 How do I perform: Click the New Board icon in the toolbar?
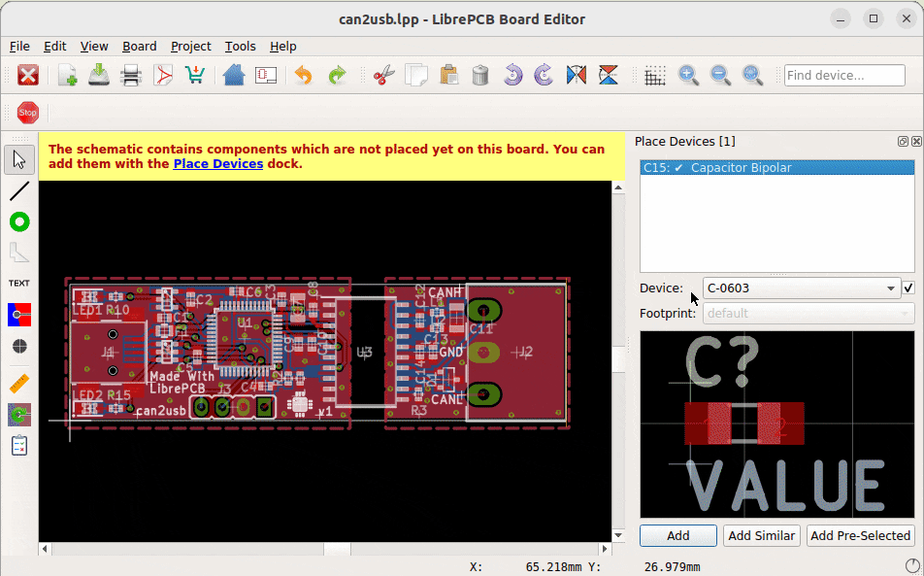pos(68,76)
